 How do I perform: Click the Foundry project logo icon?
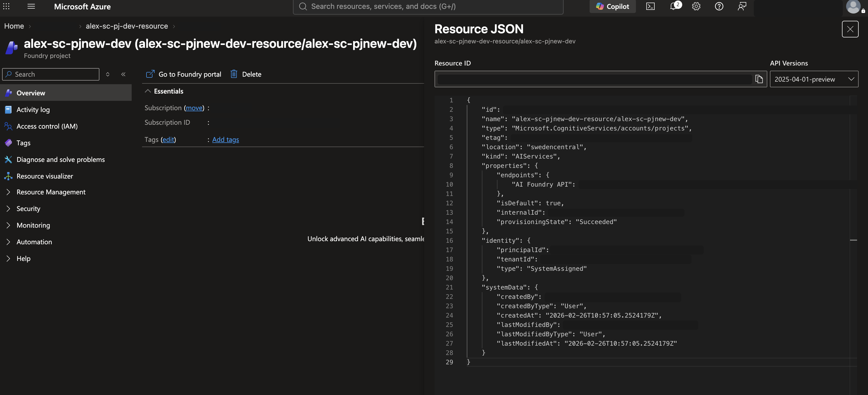11,48
